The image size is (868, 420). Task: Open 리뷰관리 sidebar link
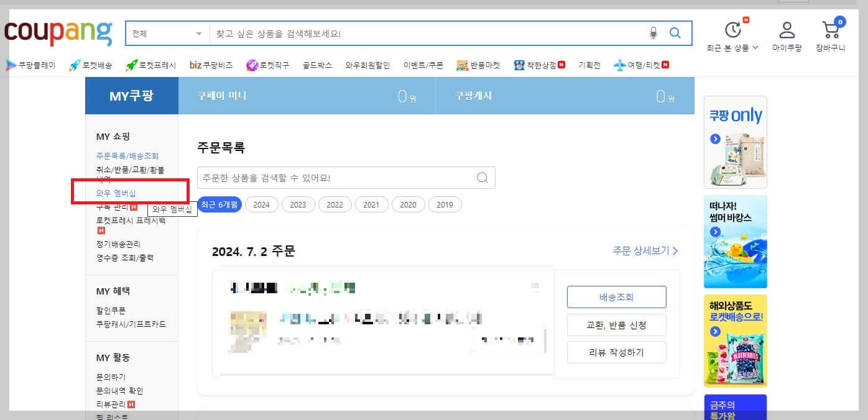click(111, 404)
